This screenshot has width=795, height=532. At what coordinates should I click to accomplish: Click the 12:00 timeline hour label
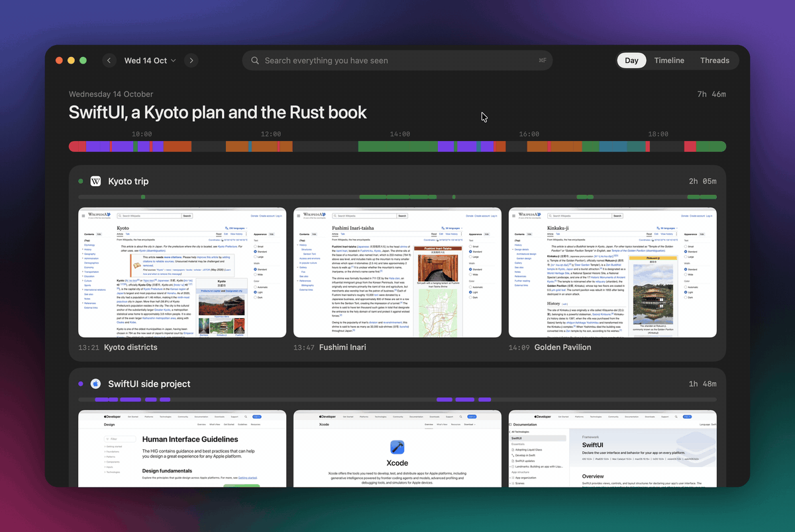point(271,134)
